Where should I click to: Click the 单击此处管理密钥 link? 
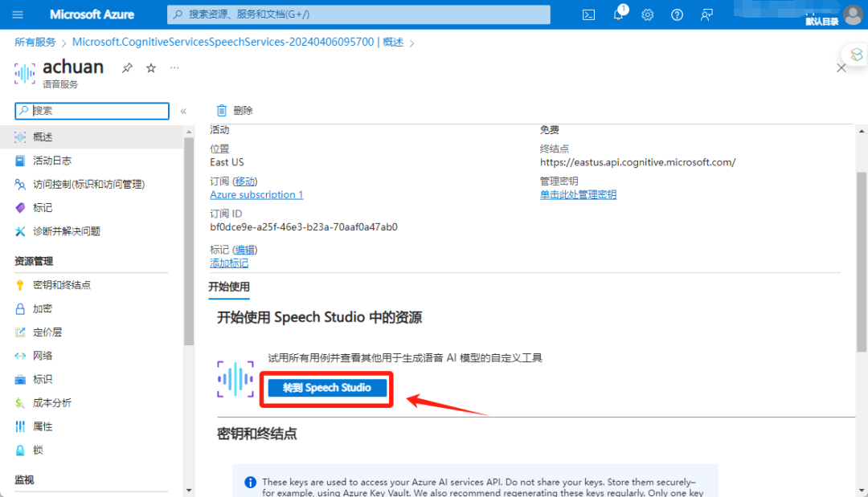578,194
